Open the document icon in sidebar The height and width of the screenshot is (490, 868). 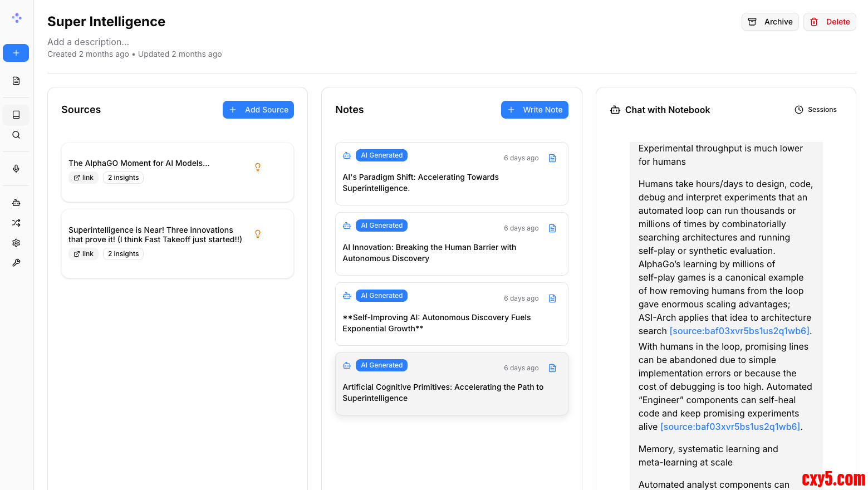pos(16,81)
